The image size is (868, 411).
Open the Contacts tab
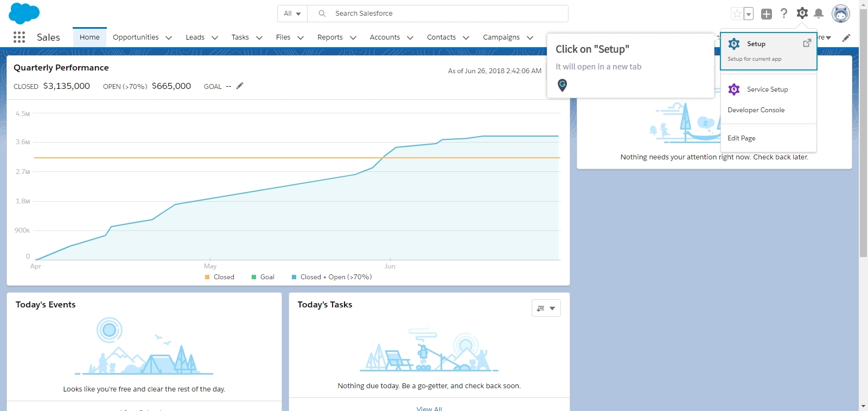[x=441, y=37]
